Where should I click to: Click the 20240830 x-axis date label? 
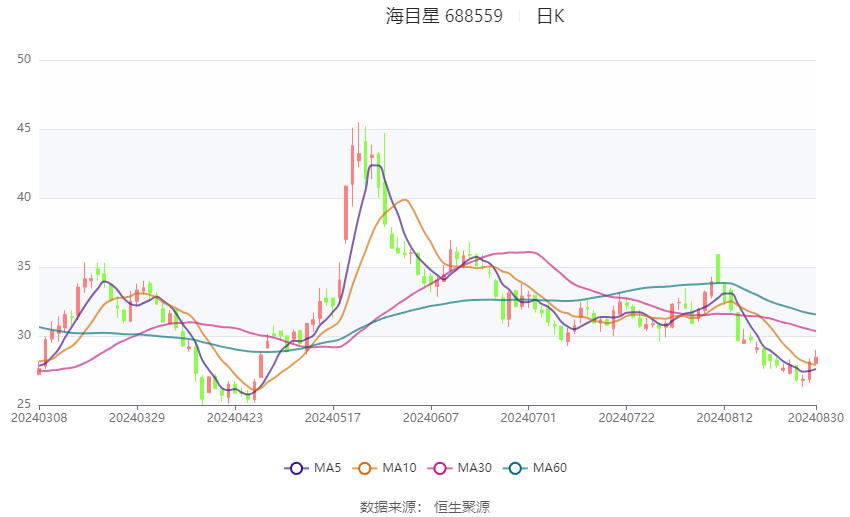[x=815, y=418]
